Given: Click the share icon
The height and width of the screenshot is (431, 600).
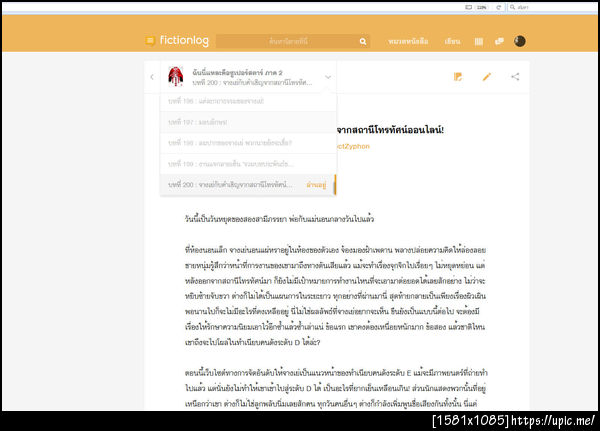Looking at the screenshot, I should [x=515, y=77].
